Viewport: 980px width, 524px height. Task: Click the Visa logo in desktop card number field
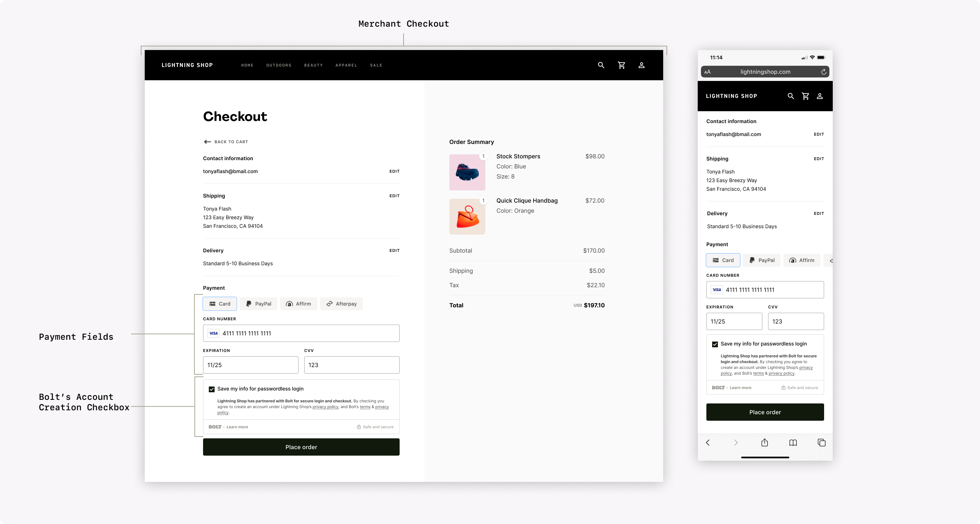coord(213,333)
